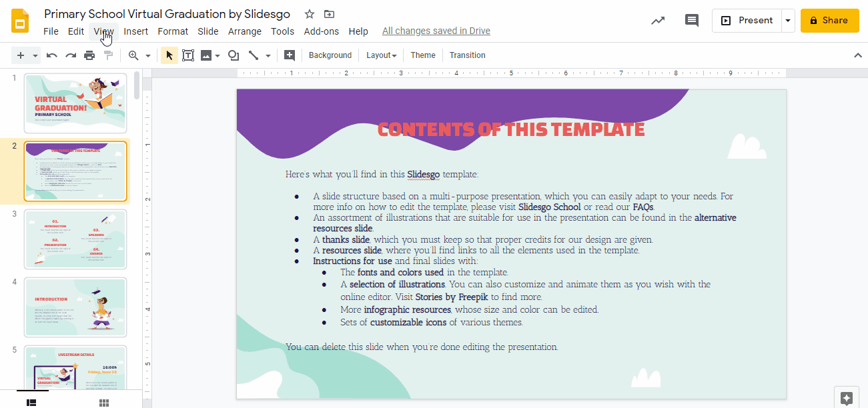Open the Edit menu
The width and height of the screenshot is (868, 408).
click(x=76, y=31)
